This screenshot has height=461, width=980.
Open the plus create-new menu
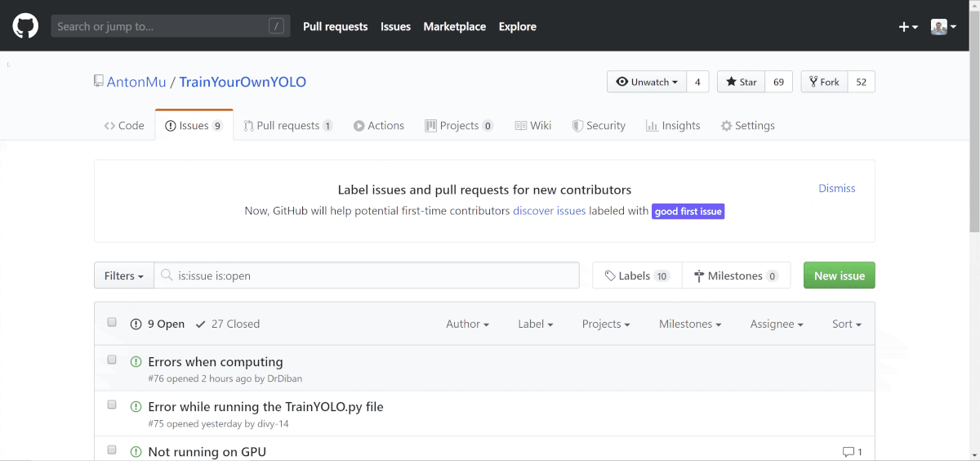(x=908, y=27)
